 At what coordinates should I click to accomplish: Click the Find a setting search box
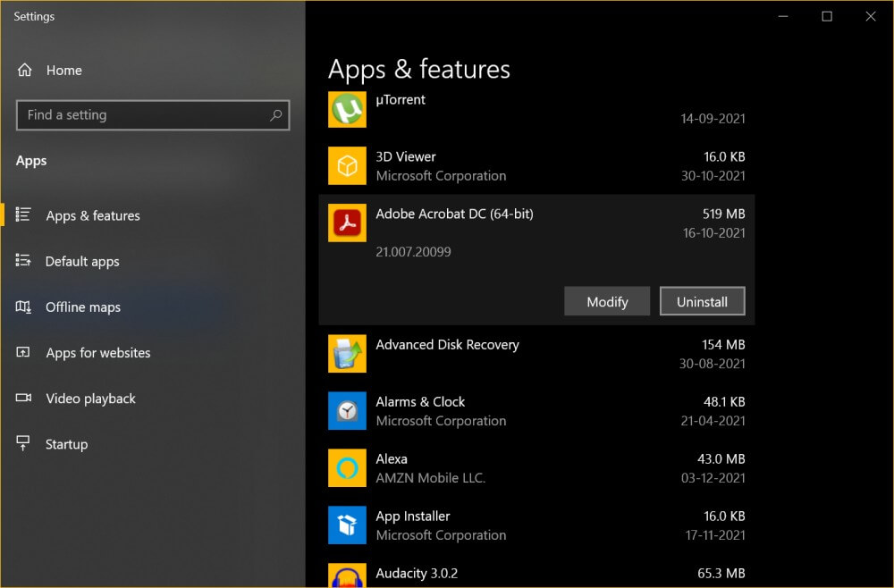click(153, 115)
